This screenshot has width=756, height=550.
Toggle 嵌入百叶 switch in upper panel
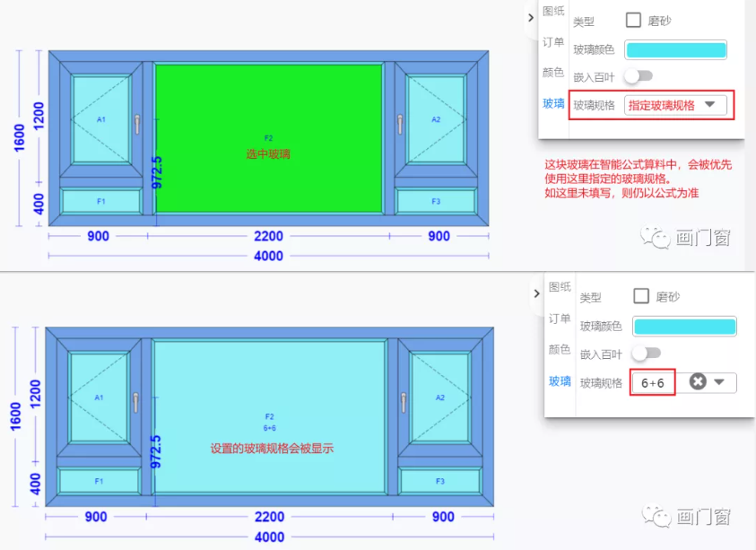[x=639, y=76]
